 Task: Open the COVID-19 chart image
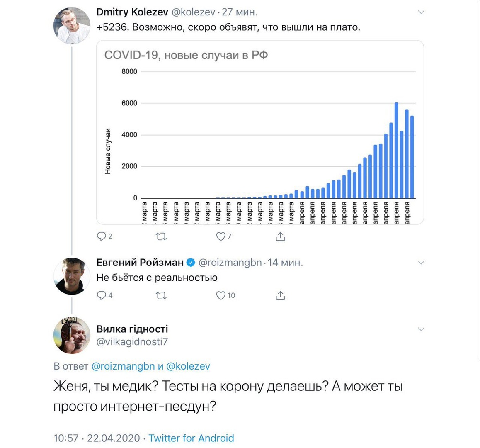click(260, 133)
